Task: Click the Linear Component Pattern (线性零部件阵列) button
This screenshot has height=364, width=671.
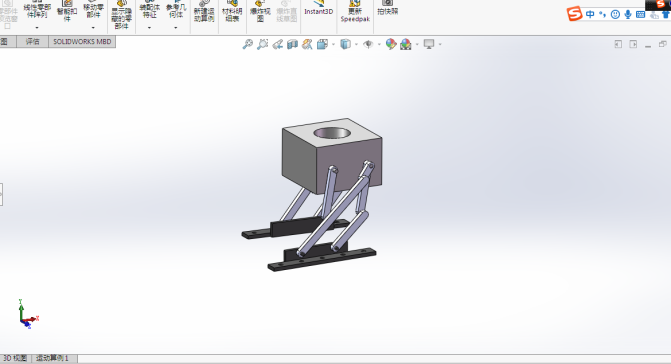Action: point(37,9)
